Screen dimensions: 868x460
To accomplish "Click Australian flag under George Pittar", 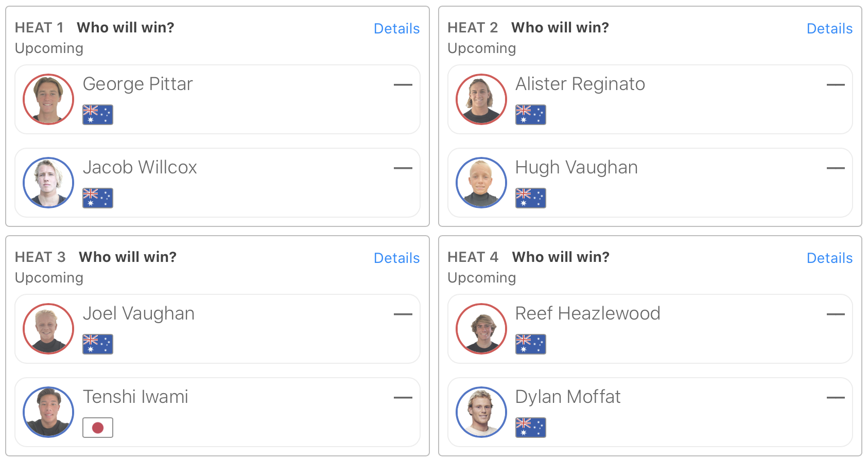I will (x=98, y=115).
